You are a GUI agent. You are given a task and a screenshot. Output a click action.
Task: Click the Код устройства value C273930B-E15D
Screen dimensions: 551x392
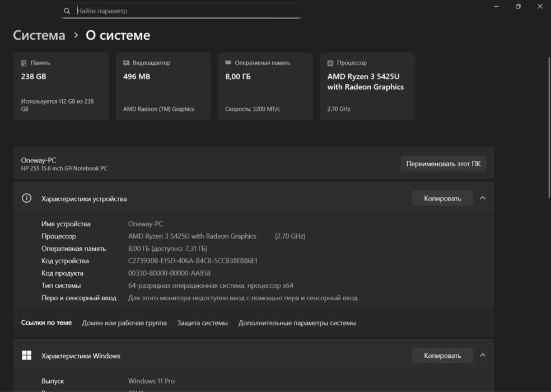coord(193,261)
